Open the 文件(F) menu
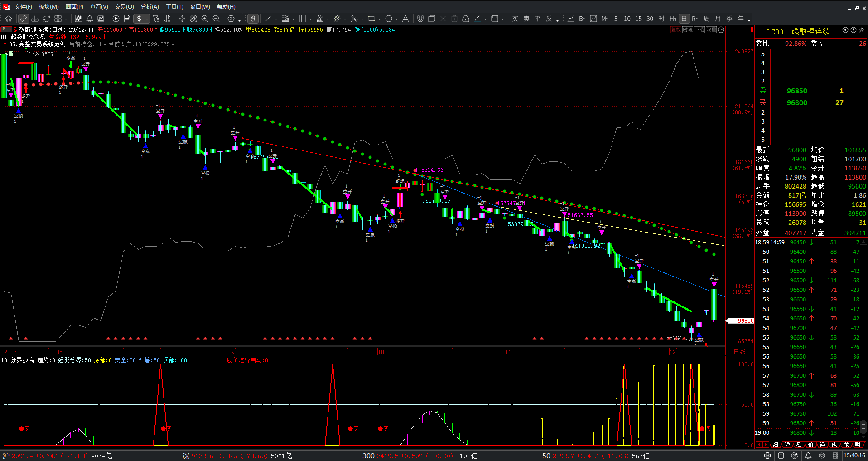Screen dimensions: 868x461 pos(23,6)
